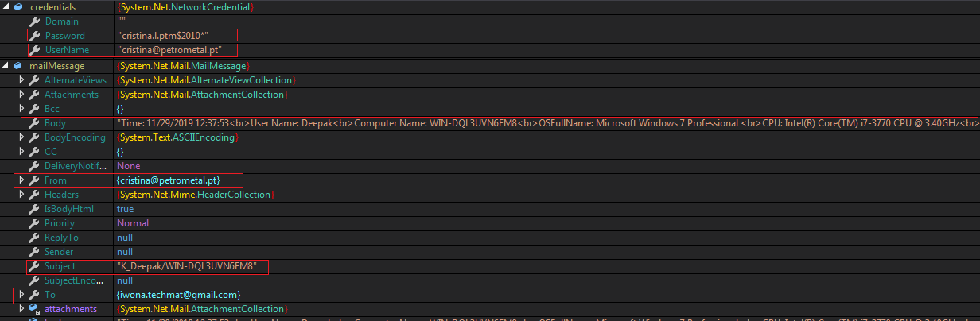This screenshot has height=321, width=980.
Task: Click the wrench icon beside From
Action: click(x=34, y=180)
